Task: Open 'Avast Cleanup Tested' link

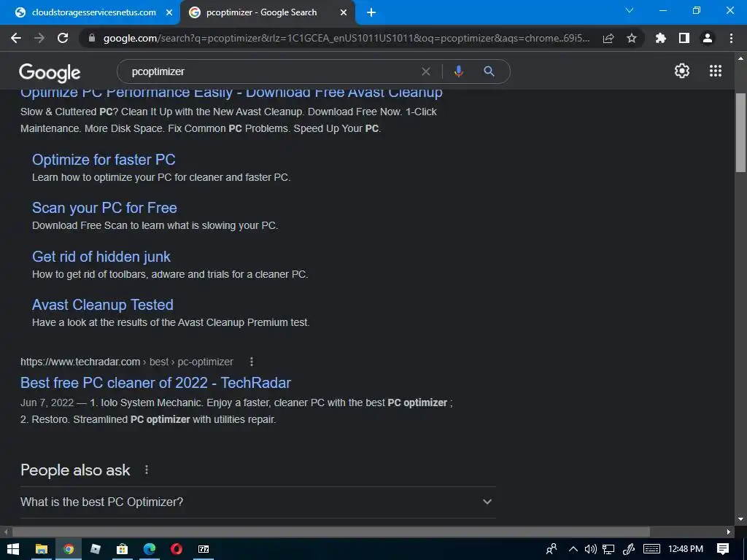Action: coord(102,305)
